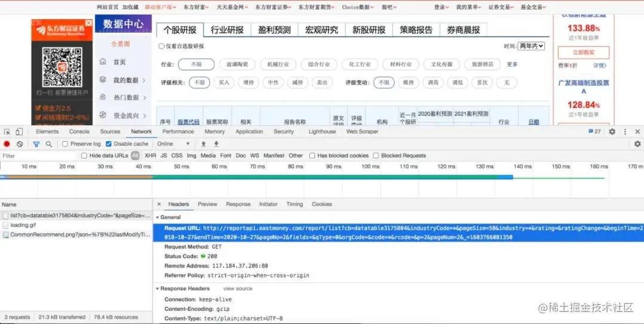The width and height of the screenshot is (644, 324).
Task: Filter requests by JS type
Action: click(x=163, y=156)
